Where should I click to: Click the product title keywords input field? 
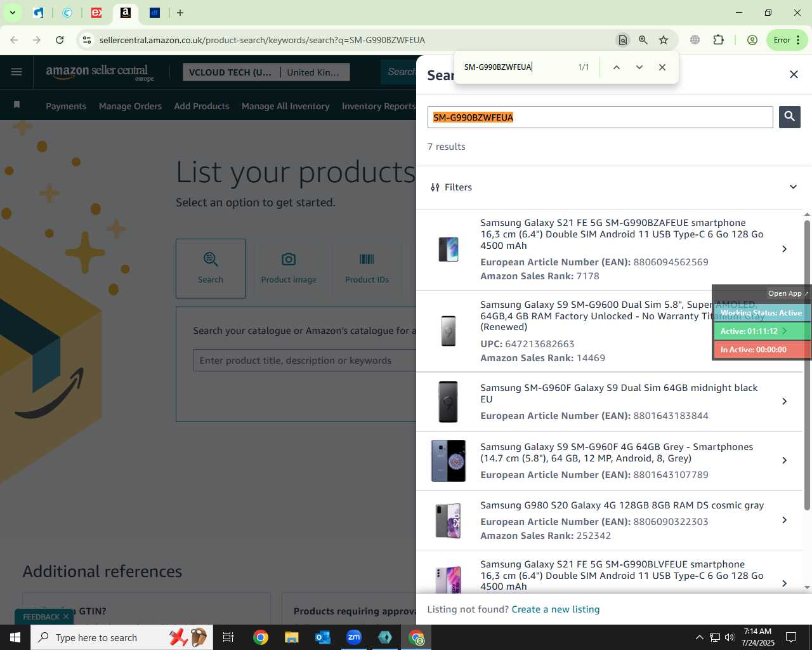(x=304, y=360)
